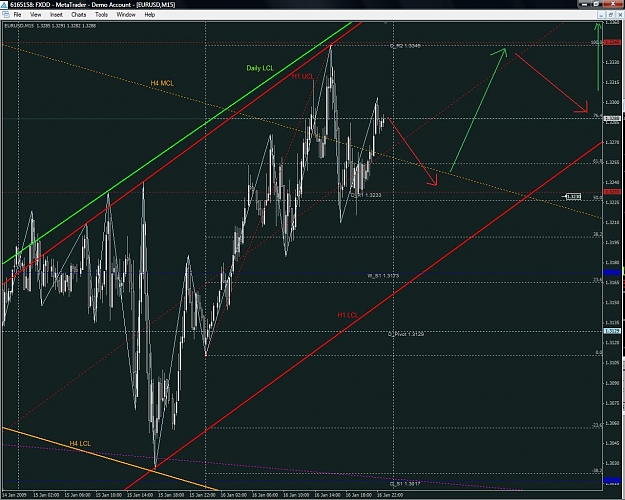
Task: Restore the MetaTrader application window
Action: pyautogui.click(x=596, y=4)
